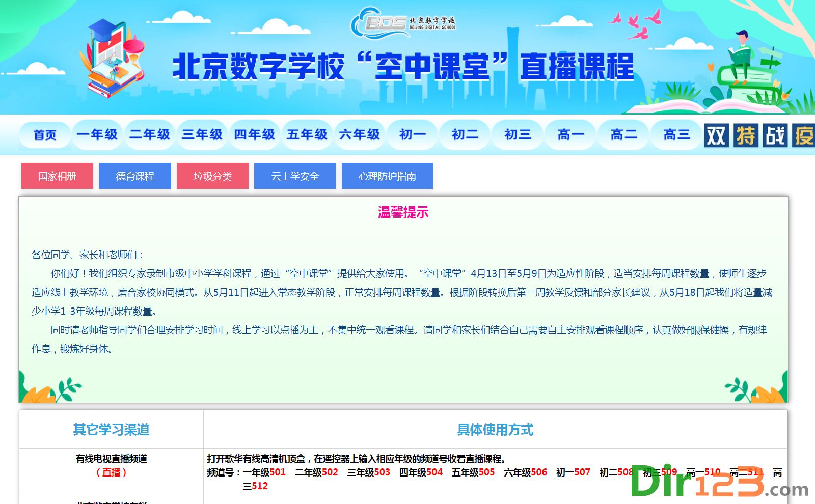
Task: Open the 四年级 tab
Action: (x=255, y=134)
